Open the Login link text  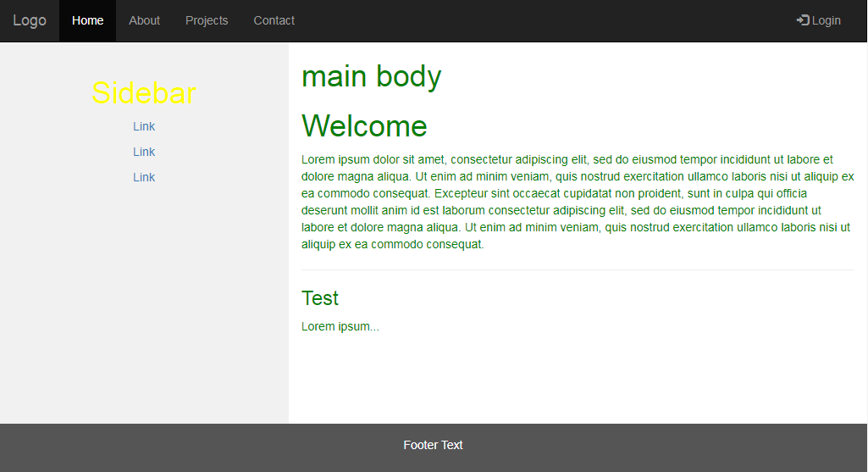tap(826, 20)
